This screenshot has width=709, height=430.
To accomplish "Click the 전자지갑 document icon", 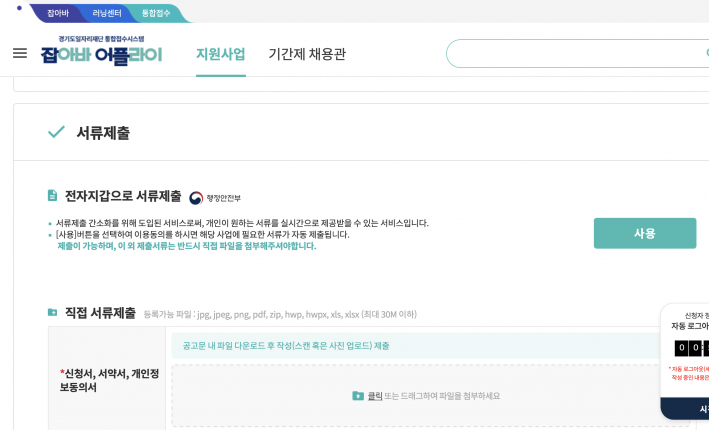I will click(52, 195).
